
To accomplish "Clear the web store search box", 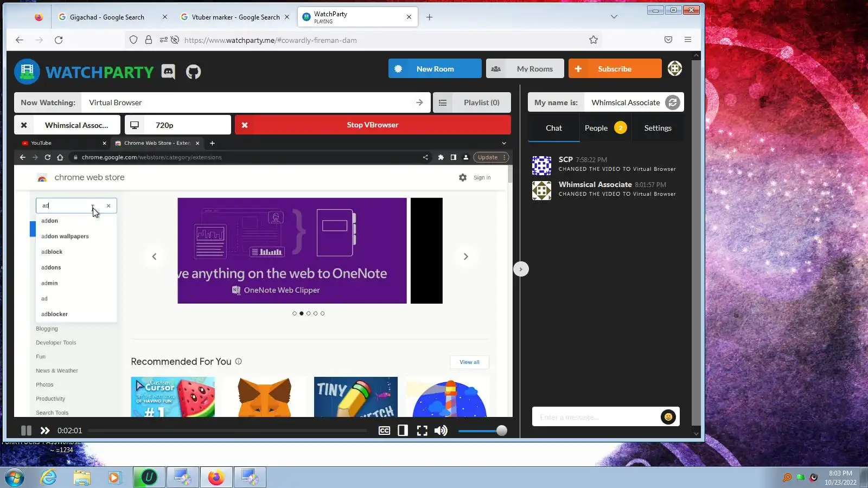I will point(108,206).
